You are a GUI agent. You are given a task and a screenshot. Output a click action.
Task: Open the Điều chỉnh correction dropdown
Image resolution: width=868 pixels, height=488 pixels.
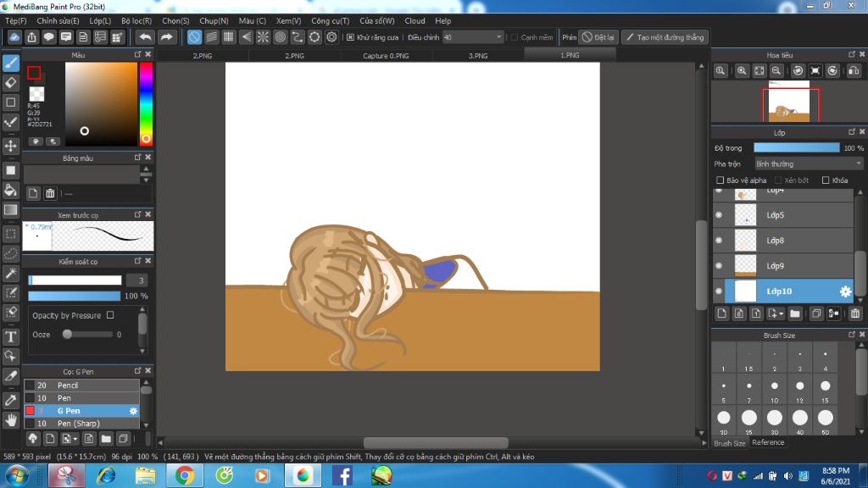(473, 37)
